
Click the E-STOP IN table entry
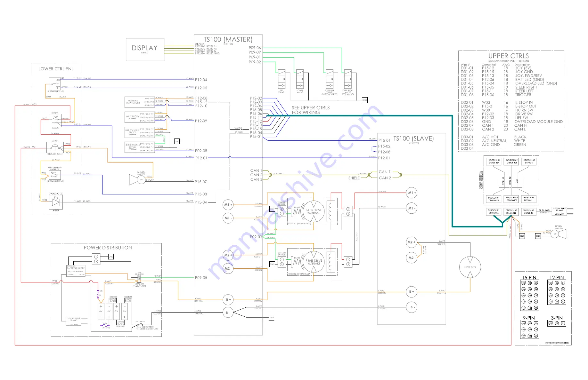point(524,103)
